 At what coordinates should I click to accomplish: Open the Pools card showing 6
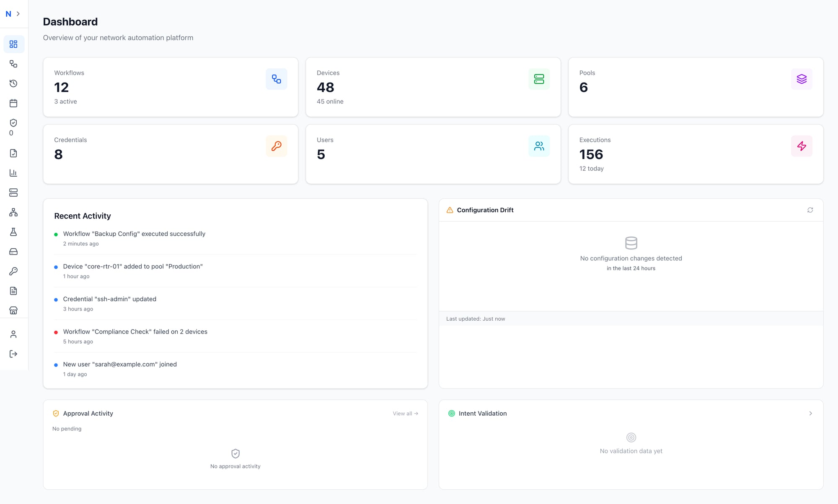click(x=695, y=87)
